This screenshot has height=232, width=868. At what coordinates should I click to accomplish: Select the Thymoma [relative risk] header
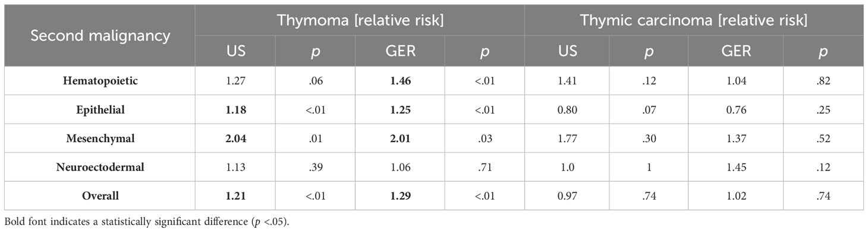pyautogui.click(x=360, y=21)
